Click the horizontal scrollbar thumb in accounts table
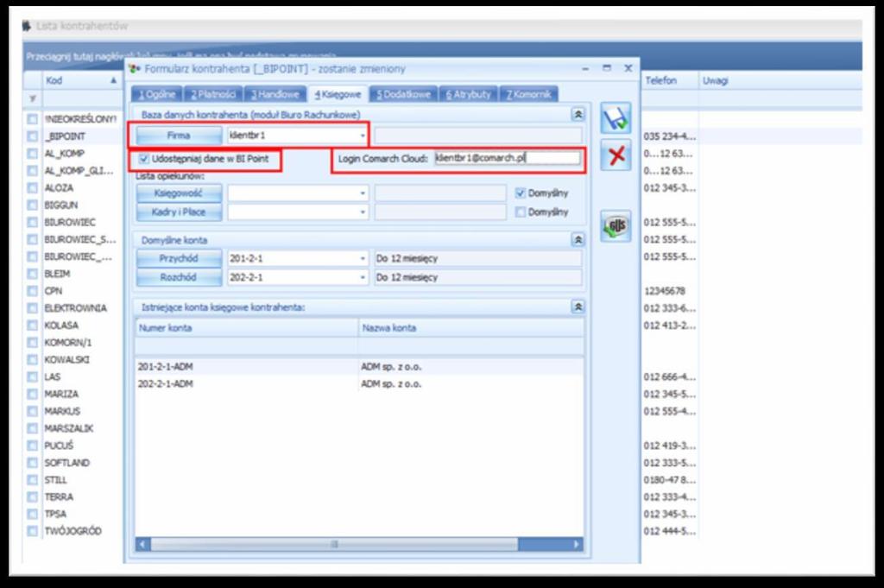The width and height of the screenshot is (884, 588). [x=334, y=545]
